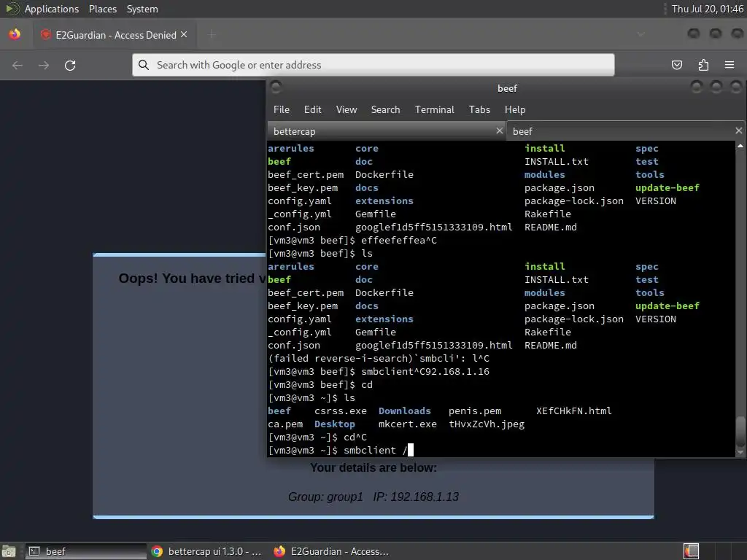Screen dimensions: 747x560
Task: Open the terminal Edit menu
Action: (x=312, y=109)
